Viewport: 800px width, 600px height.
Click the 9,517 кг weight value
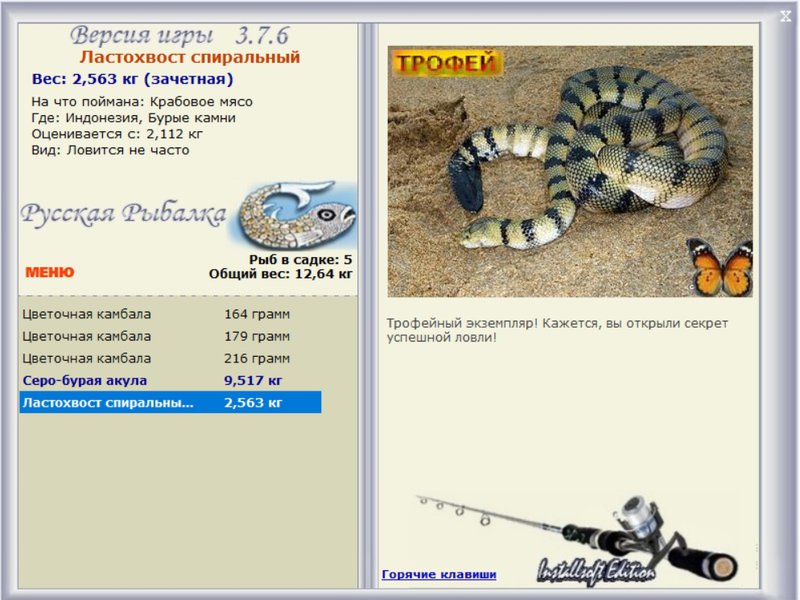pos(253,381)
